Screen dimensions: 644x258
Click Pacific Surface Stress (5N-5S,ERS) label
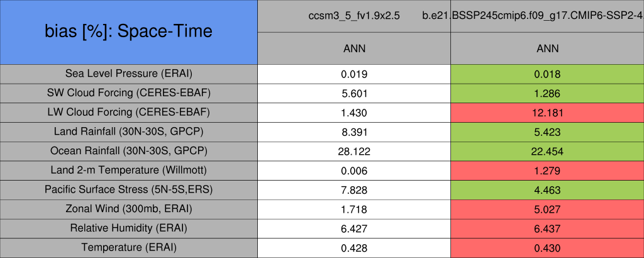(128, 189)
